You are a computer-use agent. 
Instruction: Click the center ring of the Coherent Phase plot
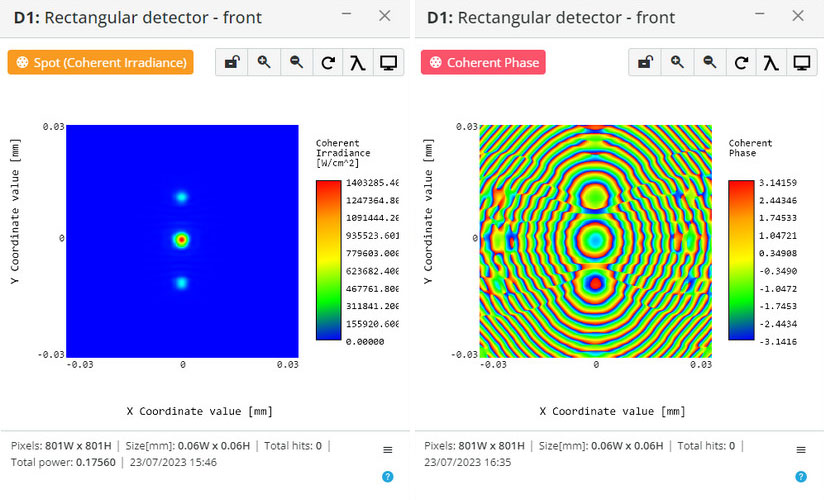click(595, 240)
